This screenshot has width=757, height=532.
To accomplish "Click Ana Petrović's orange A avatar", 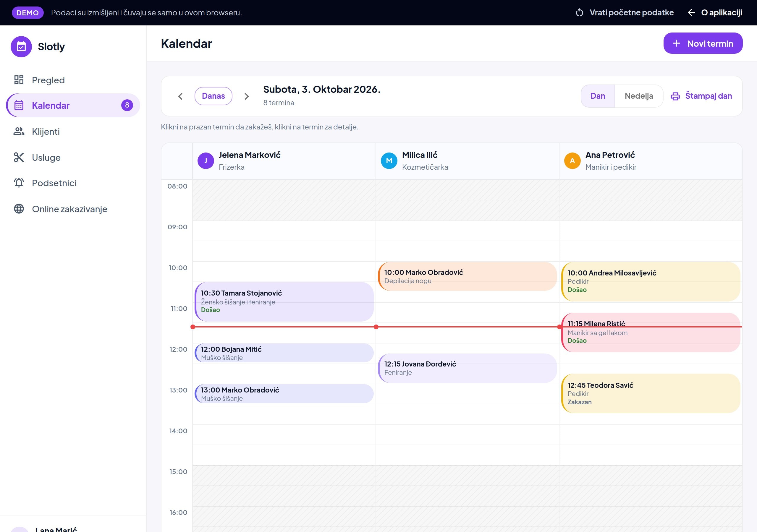I will (572, 160).
